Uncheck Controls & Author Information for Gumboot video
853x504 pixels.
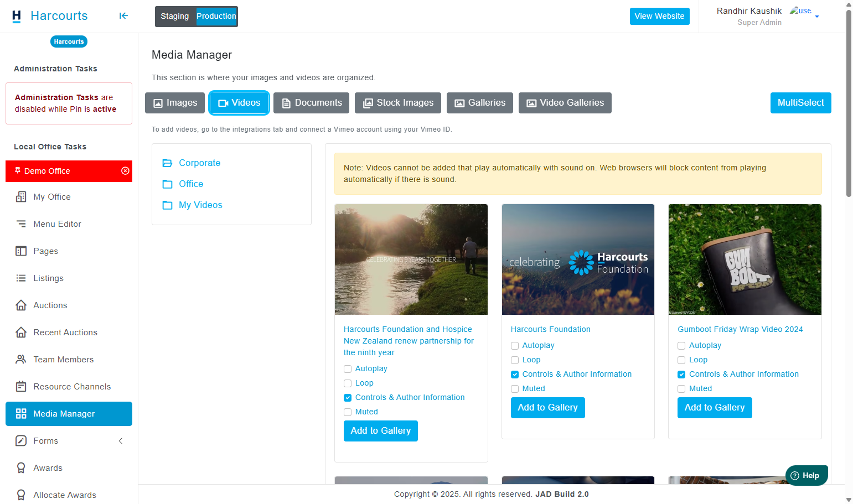click(681, 375)
